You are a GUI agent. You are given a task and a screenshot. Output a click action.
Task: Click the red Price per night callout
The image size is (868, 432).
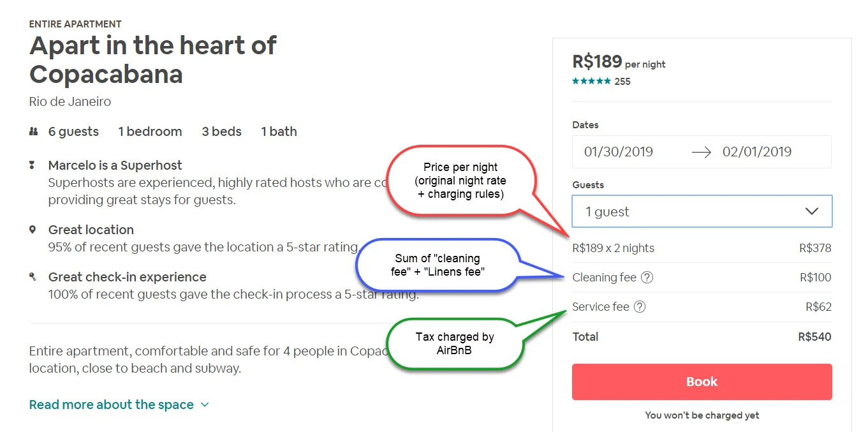click(460, 181)
